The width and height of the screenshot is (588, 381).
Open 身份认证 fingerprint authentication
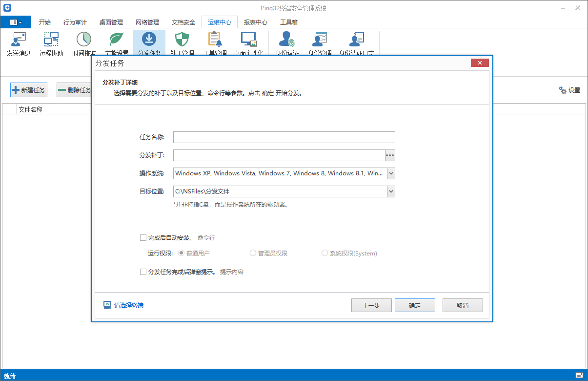click(287, 43)
